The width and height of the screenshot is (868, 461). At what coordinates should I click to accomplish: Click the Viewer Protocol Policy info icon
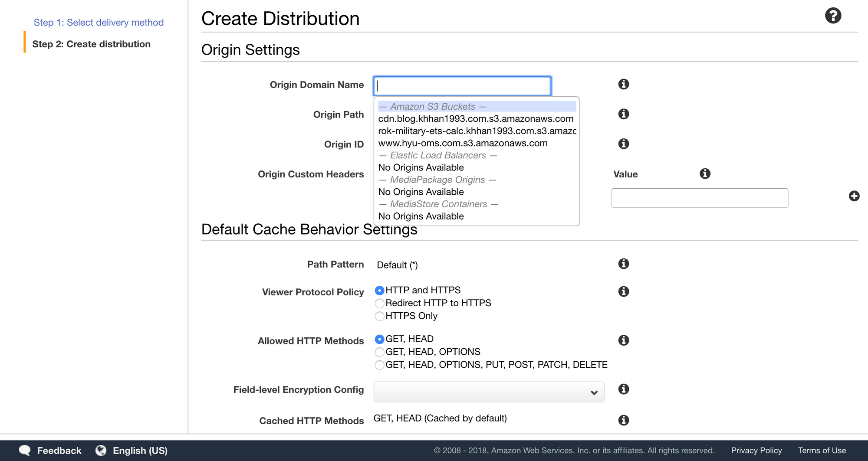pyautogui.click(x=624, y=291)
